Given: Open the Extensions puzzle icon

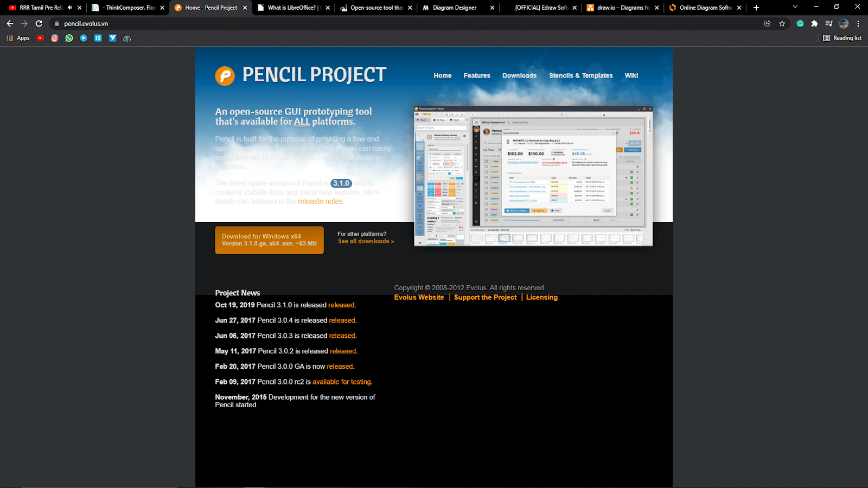Looking at the screenshot, I should (814, 23).
